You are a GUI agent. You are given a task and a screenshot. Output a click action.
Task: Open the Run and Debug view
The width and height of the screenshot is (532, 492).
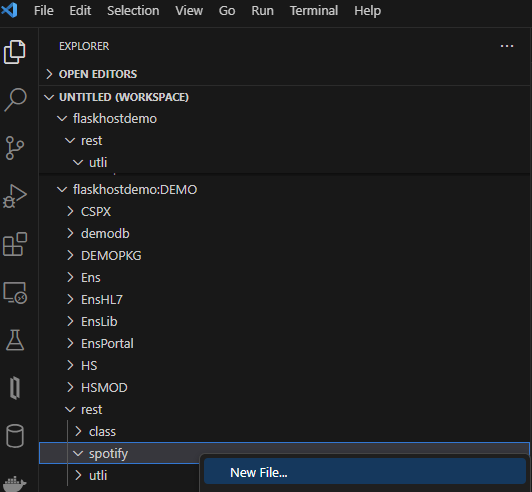pyautogui.click(x=15, y=196)
